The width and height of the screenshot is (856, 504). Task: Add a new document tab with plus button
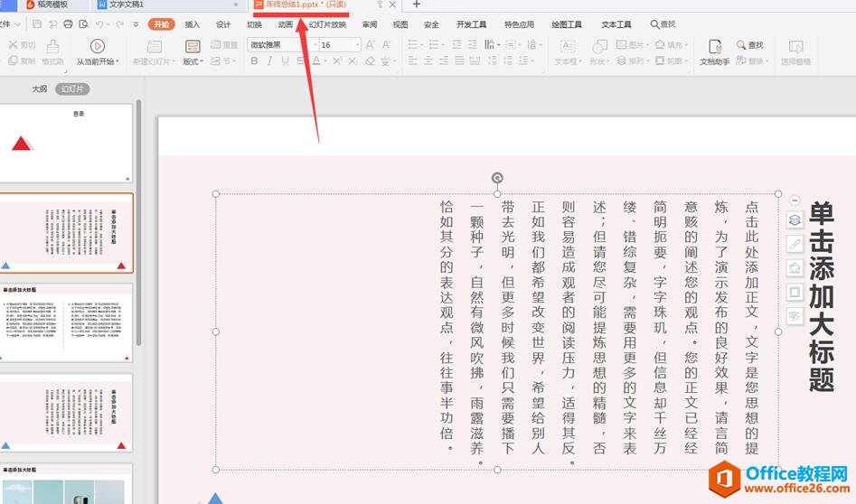(416, 5)
